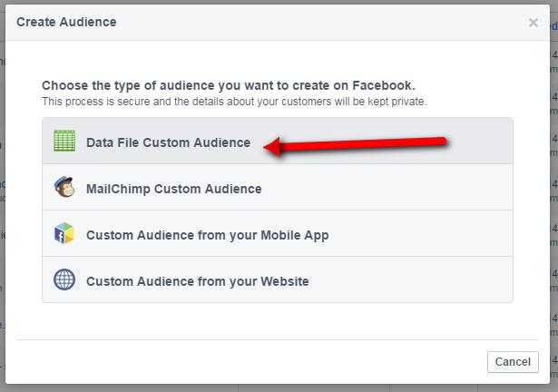Screen dimensions: 558x392
Task: Click the red arrow annotation shaft
Action: [x=363, y=144]
